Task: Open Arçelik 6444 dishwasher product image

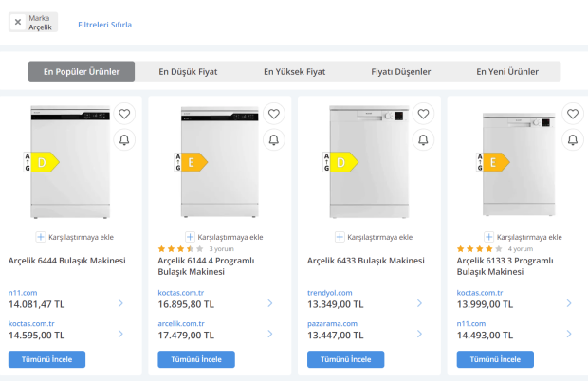Action: (70, 162)
